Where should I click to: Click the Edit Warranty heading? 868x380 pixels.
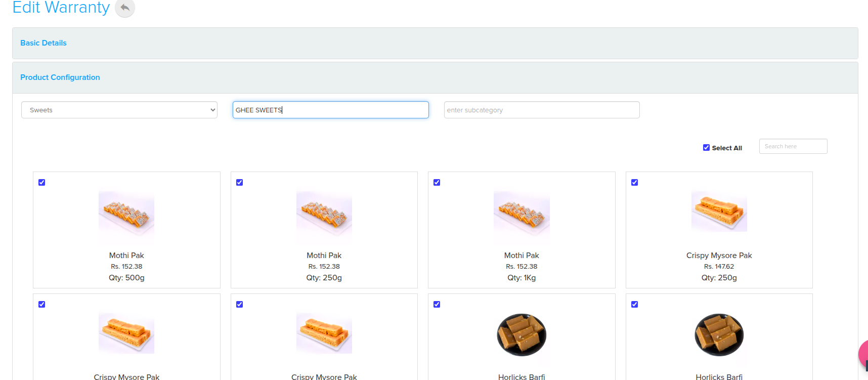61,7
